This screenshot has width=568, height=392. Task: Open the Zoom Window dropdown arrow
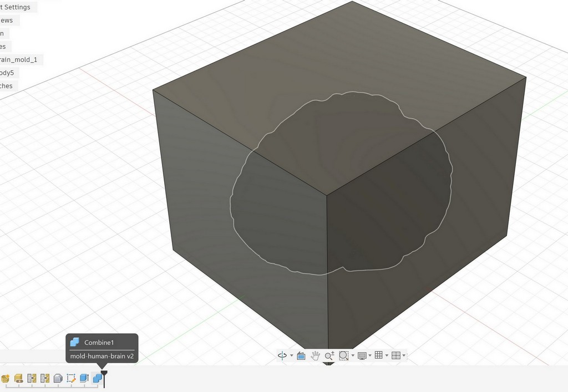(353, 355)
